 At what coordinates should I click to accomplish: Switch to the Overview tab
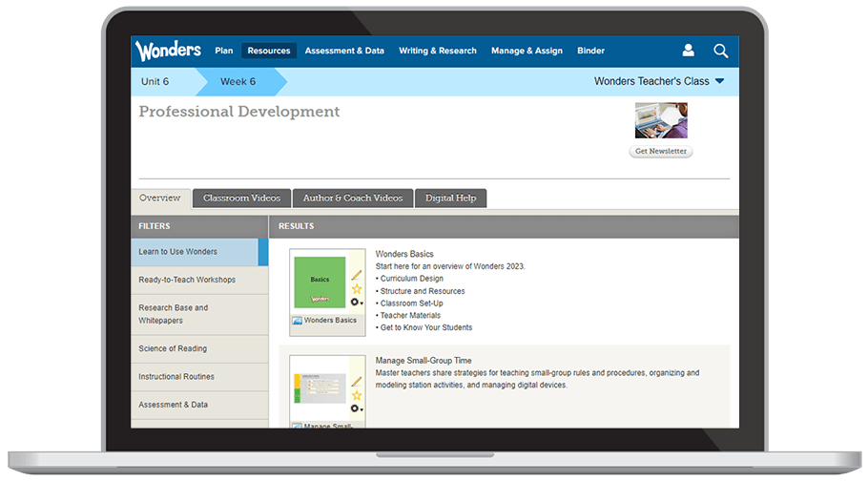[x=160, y=198]
